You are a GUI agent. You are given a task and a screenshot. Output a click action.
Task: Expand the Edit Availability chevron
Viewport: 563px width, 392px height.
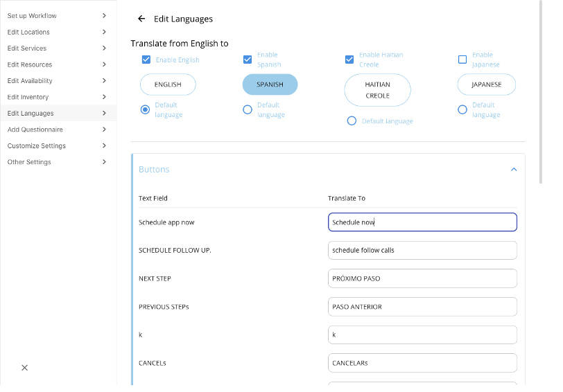click(104, 81)
